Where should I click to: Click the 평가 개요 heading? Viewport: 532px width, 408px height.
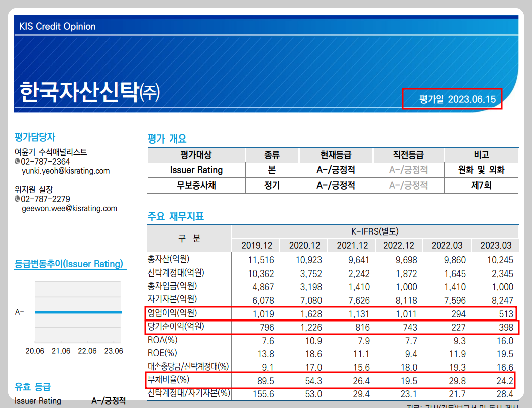[167, 139]
